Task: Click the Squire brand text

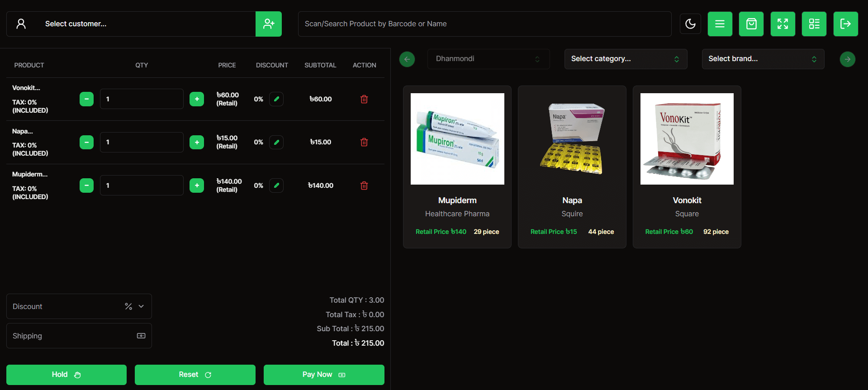Action: click(572, 214)
